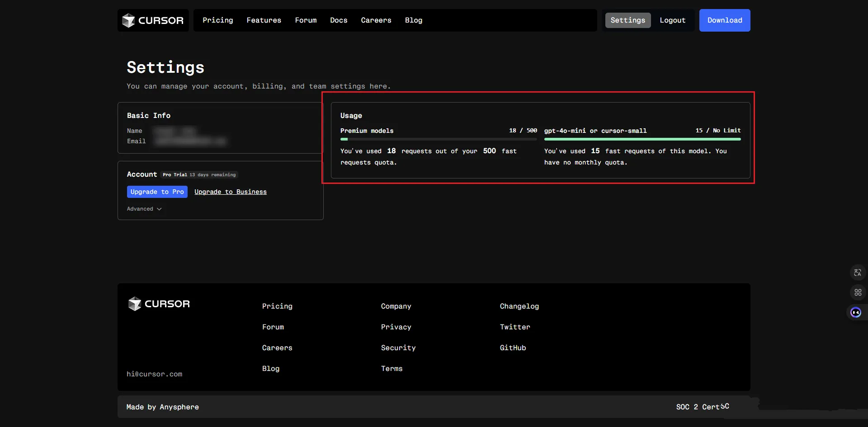Open the grid apps icon on right edge
Image resolution: width=868 pixels, height=427 pixels.
coord(858,292)
